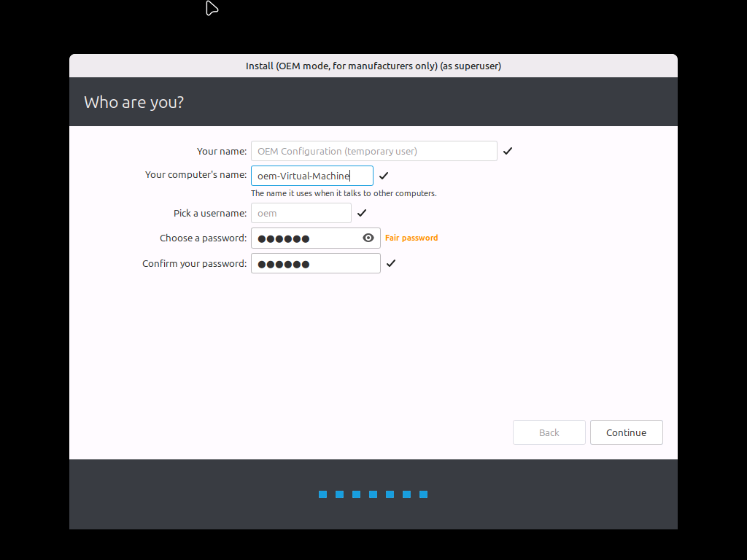Click the computer name hint text
747x560 pixels.
(344, 194)
